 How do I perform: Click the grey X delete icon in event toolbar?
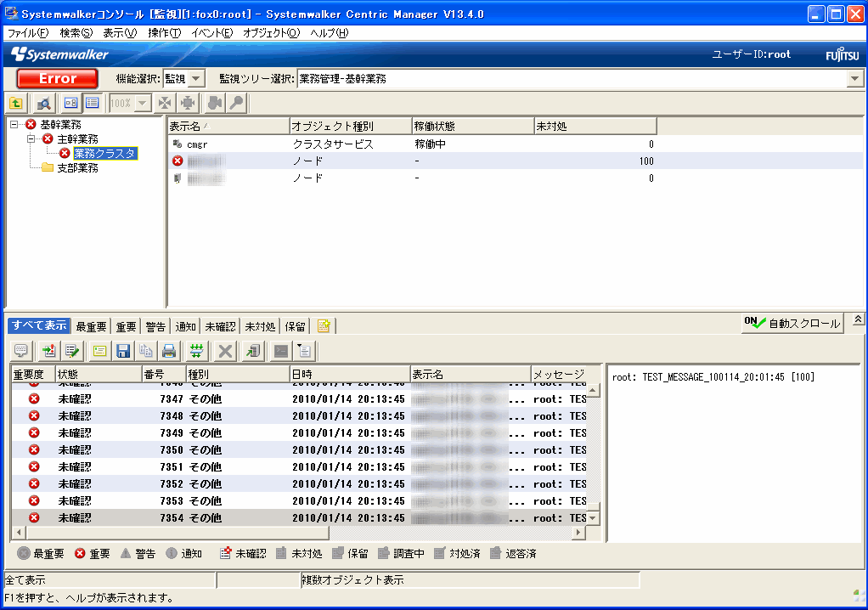pos(225,350)
